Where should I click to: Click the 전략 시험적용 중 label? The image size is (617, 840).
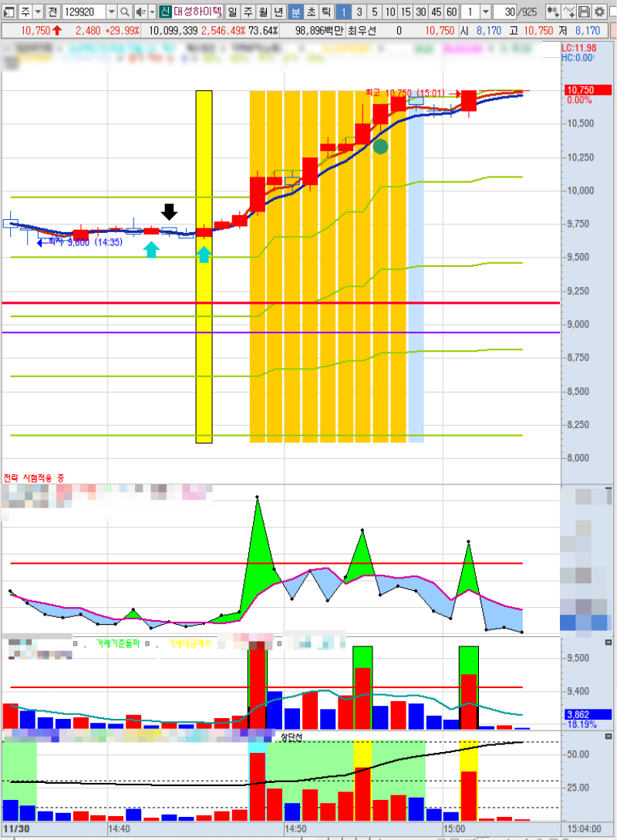[34, 478]
